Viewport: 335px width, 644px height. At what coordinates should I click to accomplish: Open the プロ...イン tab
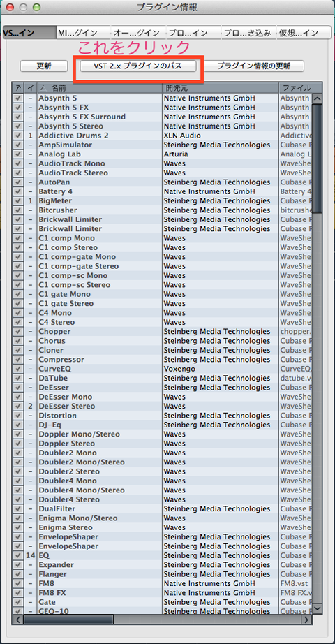(193, 33)
